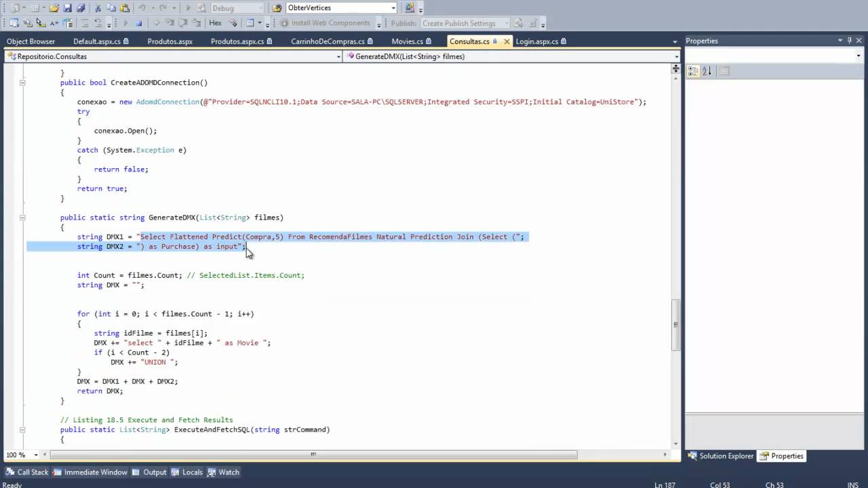Toggle Hex display mode
This screenshot has height=488, width=868.
pos(216,23)
